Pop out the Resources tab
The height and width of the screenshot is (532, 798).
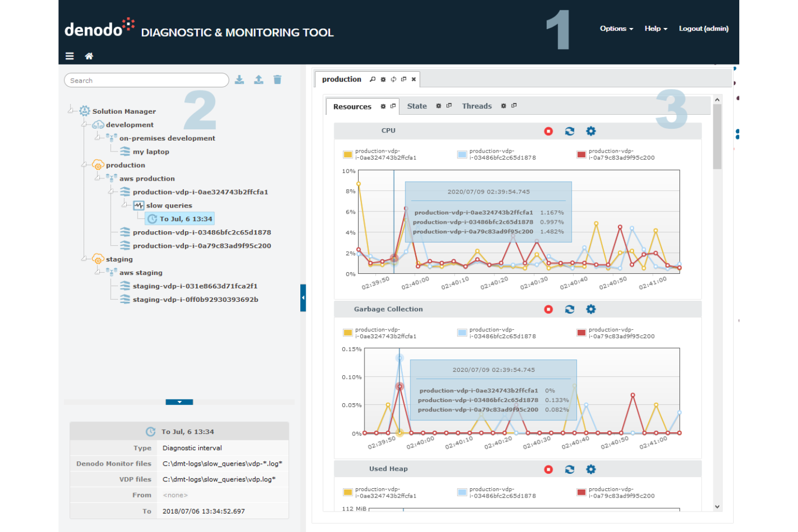[393, 106]
